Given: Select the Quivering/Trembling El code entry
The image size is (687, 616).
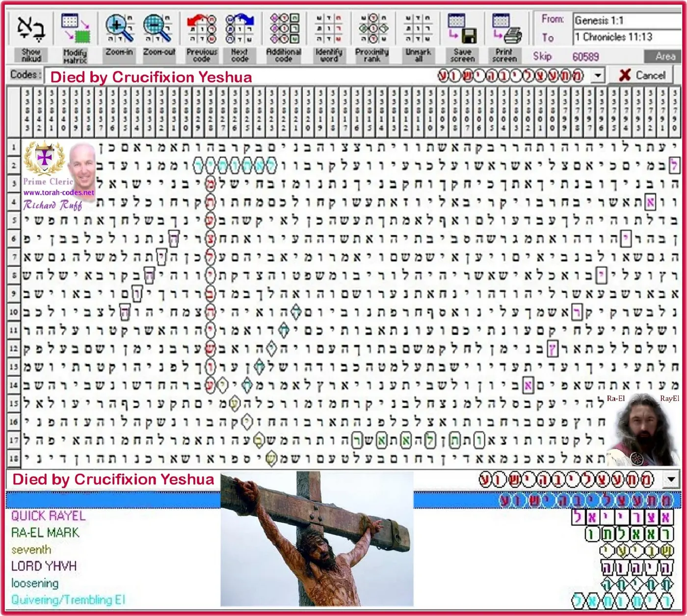Looking at the screenshot, I should click(x=68, y=600).
